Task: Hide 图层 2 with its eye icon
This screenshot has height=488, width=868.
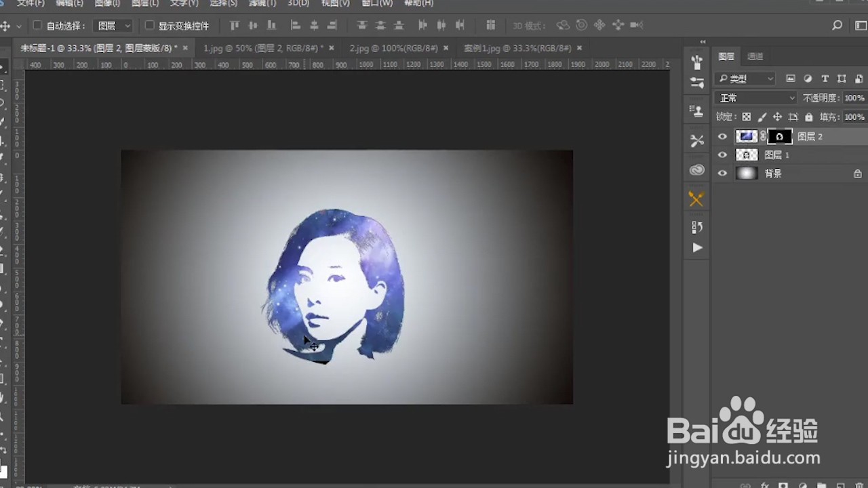Action: tap(722, 136)
